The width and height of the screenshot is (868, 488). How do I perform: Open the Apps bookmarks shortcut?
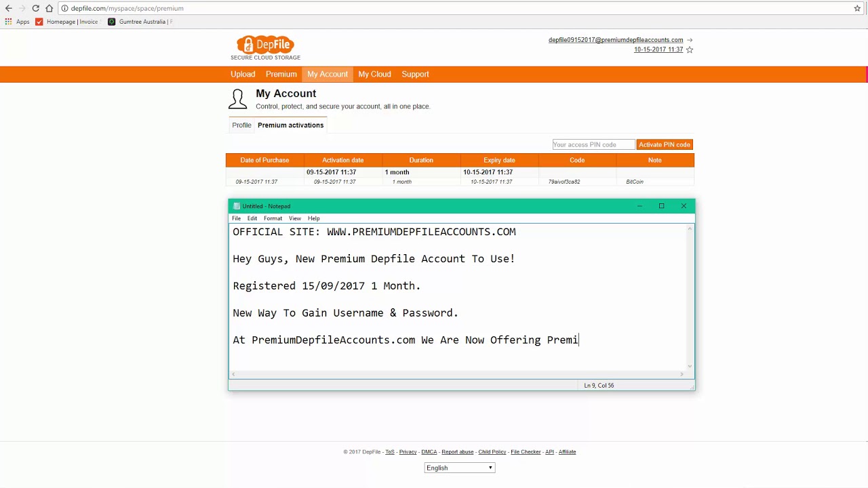tap(18, 22)
